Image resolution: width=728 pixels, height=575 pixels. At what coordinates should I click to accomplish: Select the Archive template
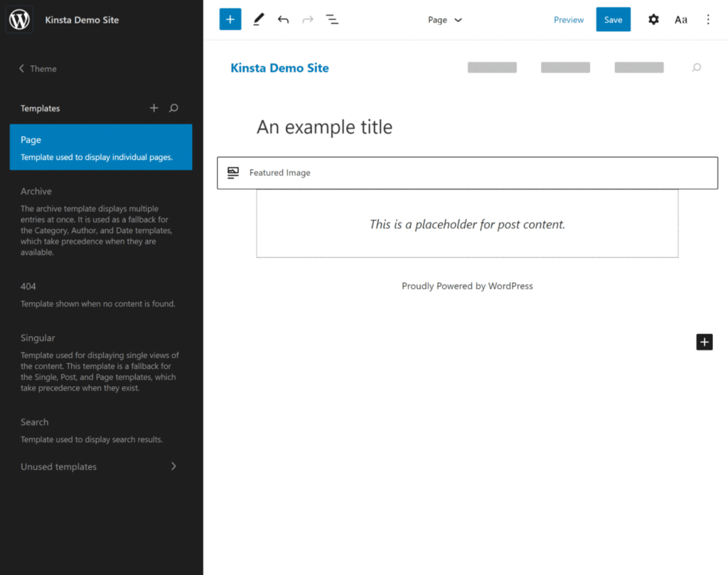click(x=36, y=191)
